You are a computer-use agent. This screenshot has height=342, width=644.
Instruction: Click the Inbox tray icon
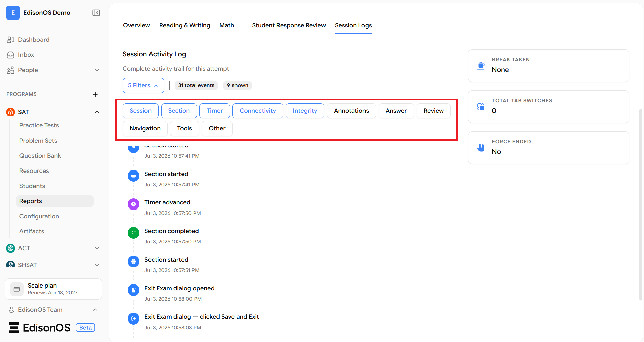tap(11, 55)
